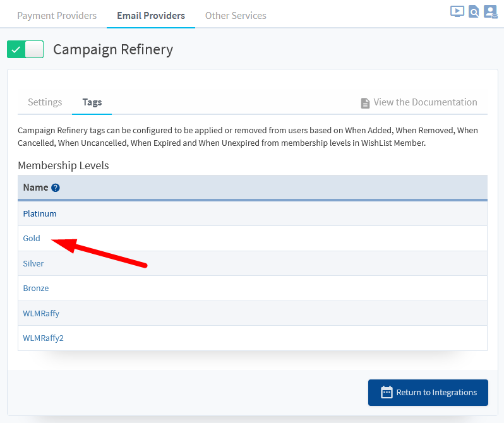Open the WLMRaffy membership level
The width and height of the screenshot is (504, 423).
(x=41, y=313)
